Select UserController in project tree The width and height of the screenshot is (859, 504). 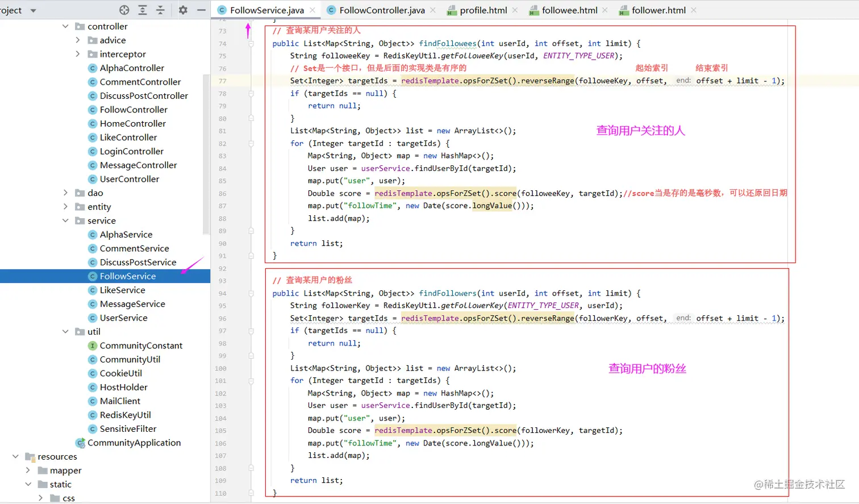pos(130,179)
